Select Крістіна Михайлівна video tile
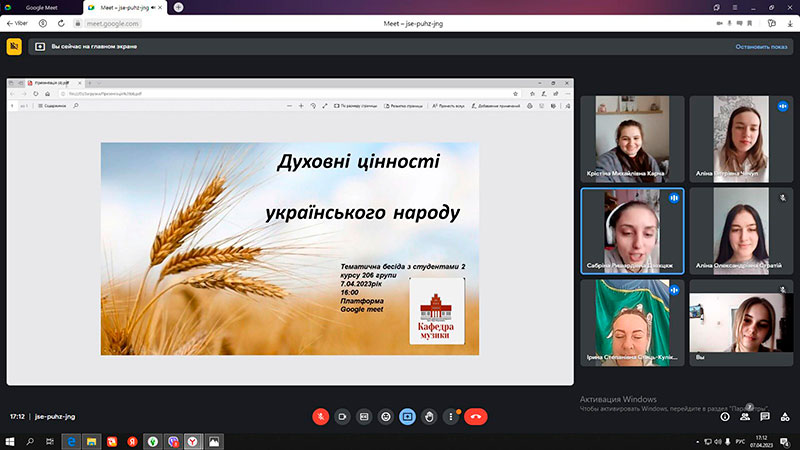800x450 pixels. point(633,139)
